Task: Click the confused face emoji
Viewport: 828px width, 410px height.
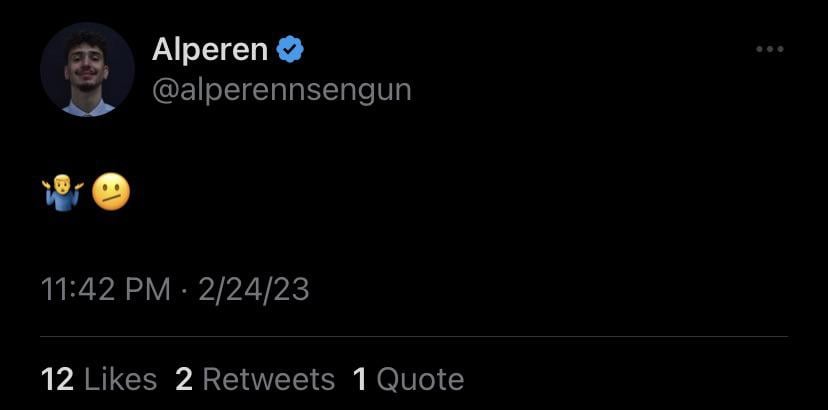Action: 110,191
